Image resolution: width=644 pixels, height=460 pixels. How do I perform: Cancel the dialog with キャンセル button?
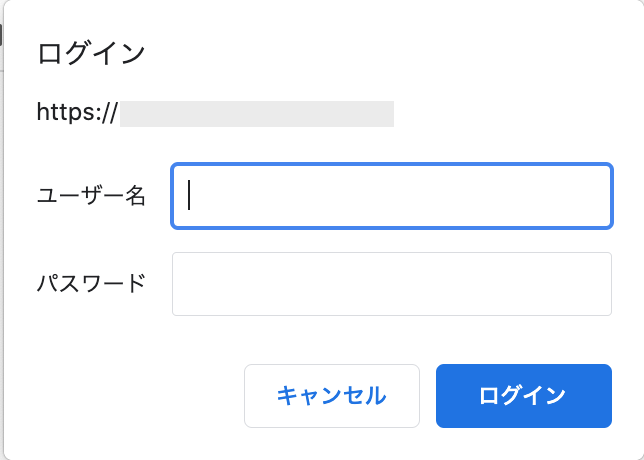coord(331,396)
